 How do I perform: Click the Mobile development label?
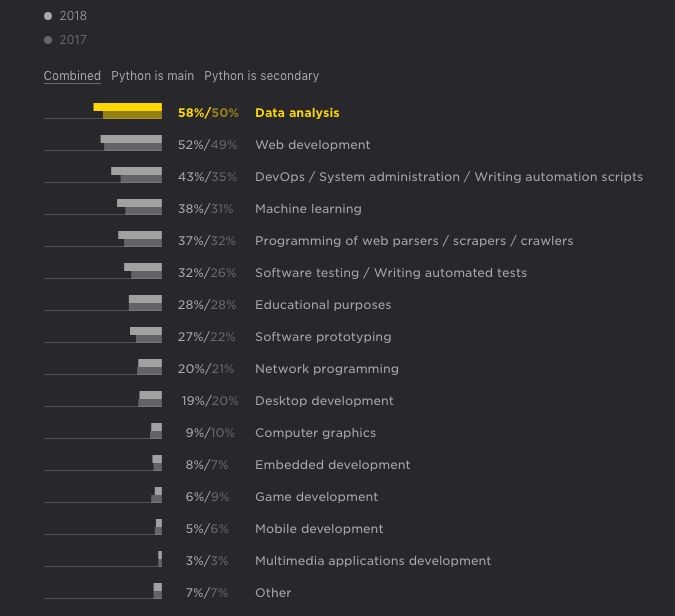point(319,529)
